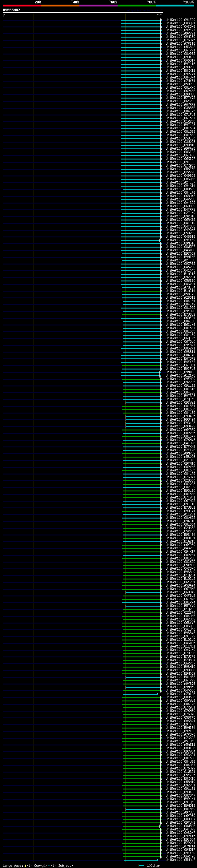Select hit label UniRef100_B7FKM9
Viewport: 197px width, 868px height.
pyautogui.click(x=180, y=446)
